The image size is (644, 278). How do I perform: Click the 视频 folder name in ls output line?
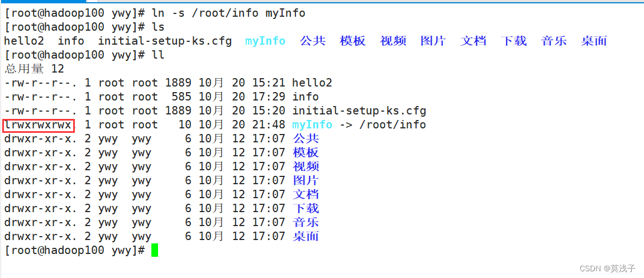tap(393, 41)
